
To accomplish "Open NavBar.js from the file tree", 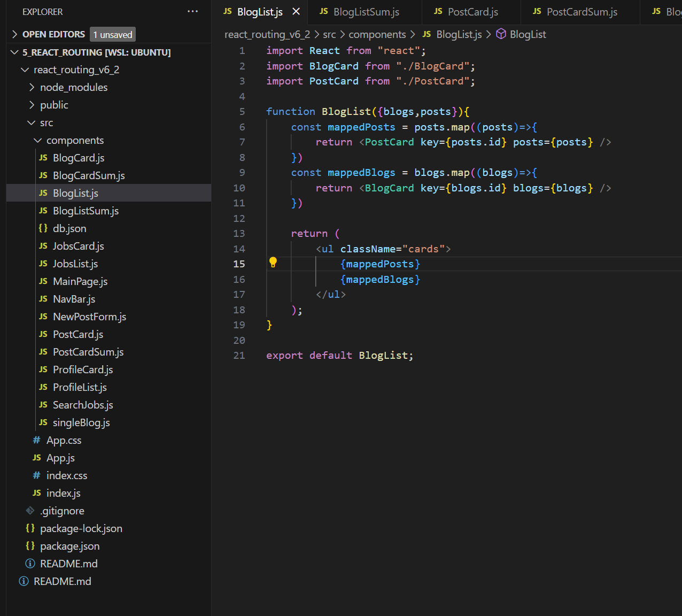I will tap(74, 299).
